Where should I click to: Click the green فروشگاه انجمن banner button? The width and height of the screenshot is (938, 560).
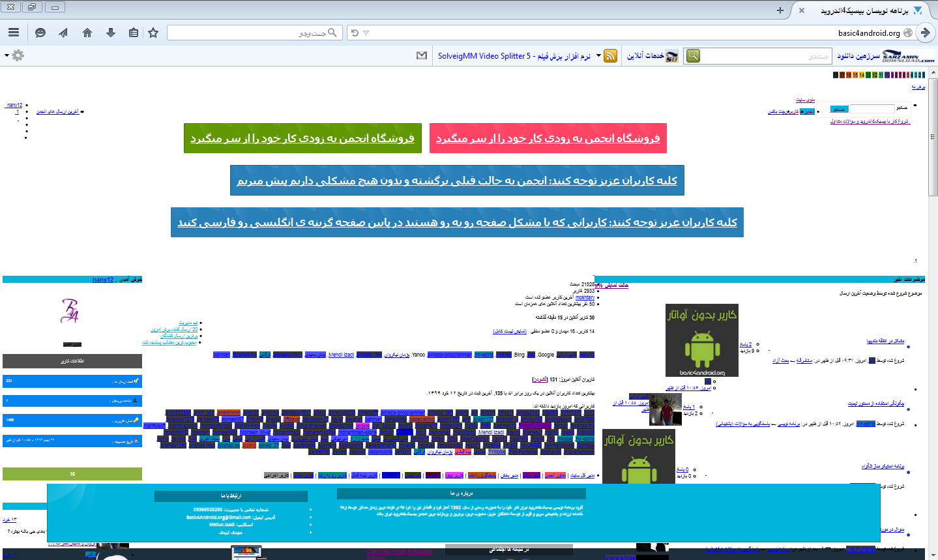pyautogui.click(x=302, y=138)
